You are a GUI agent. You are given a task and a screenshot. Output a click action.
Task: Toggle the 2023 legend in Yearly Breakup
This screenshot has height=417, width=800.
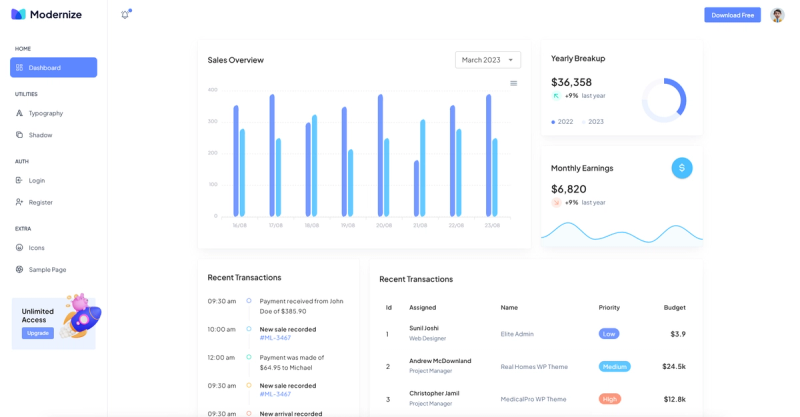coord(593,121)
